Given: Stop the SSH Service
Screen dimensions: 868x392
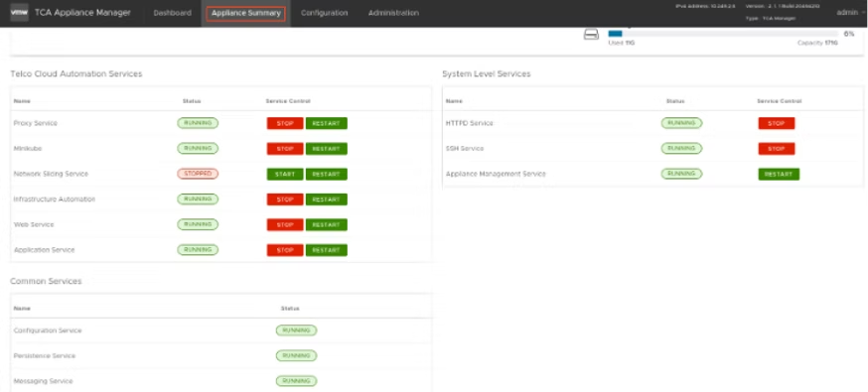Looking at the screenshot, I should point(777,149).
